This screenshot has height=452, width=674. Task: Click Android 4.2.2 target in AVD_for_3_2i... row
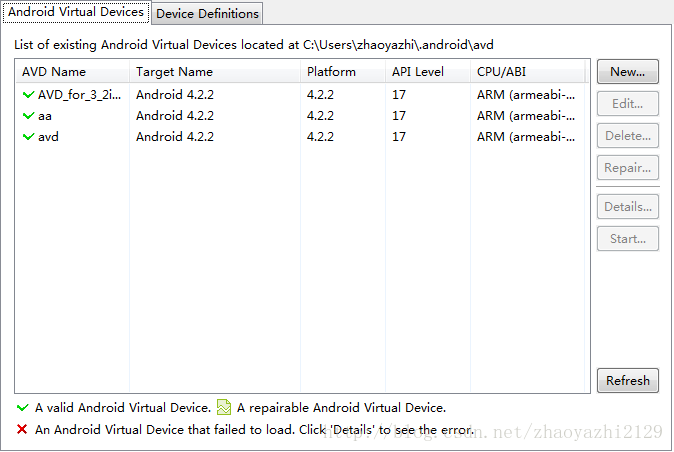point(175,95)
